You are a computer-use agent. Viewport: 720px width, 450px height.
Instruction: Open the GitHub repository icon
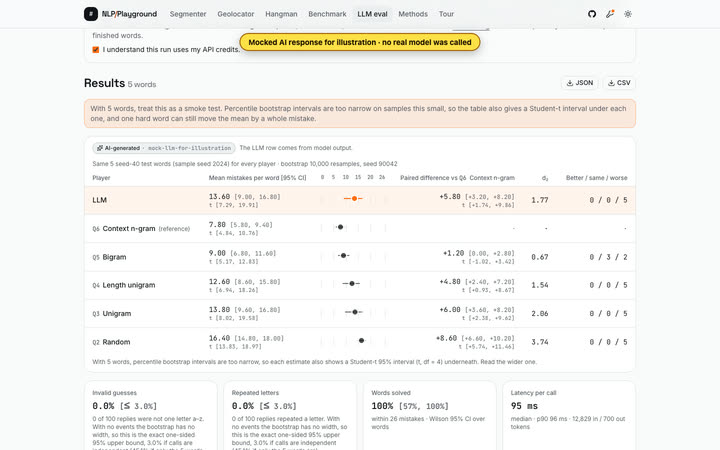[592, 14]
